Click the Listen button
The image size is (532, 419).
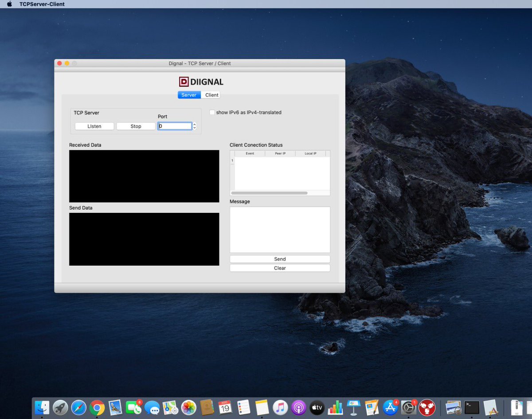click(94, 126)
